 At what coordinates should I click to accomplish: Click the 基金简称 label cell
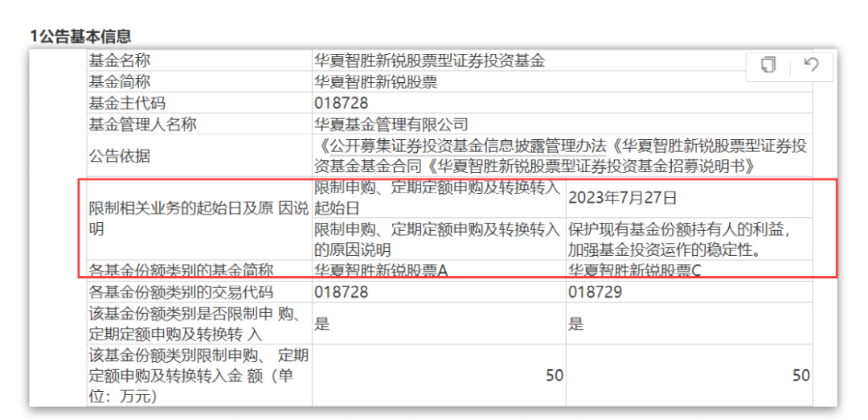click(x=199, y=81)
